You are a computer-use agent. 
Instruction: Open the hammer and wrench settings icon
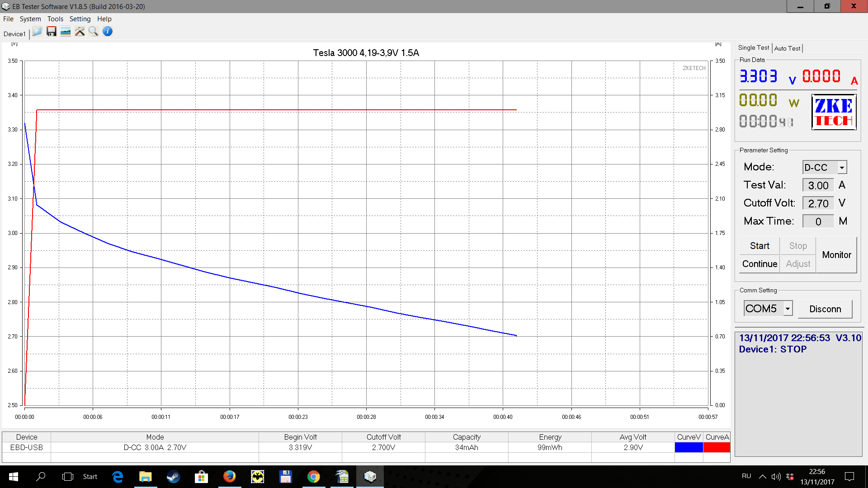80,32
